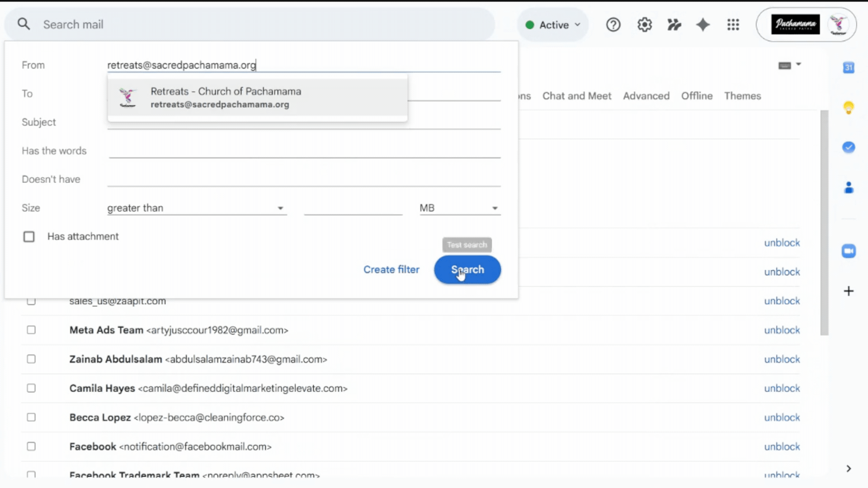The height and width of the screenshot is (488, 868).
Task: Open Google Calendar side panel icon
Action: (x=849, y=68)
